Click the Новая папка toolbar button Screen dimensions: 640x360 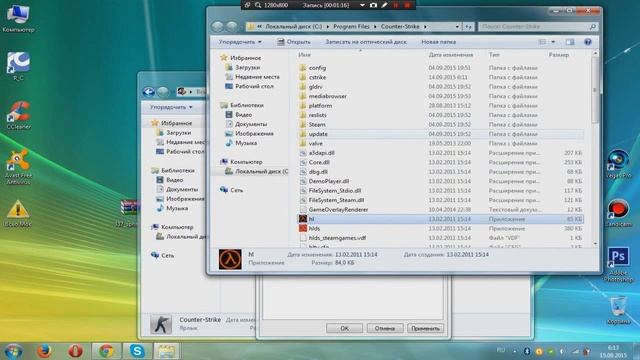tap(438, 42)
